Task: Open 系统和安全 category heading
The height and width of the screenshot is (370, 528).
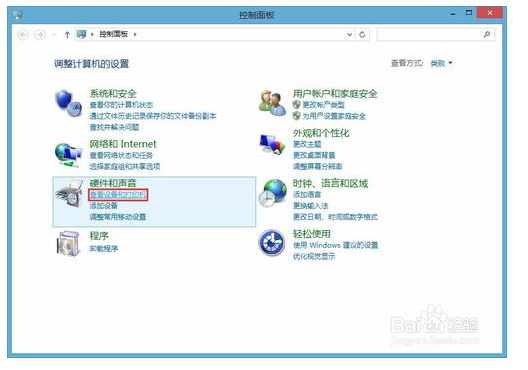Action: coord(113,93)
